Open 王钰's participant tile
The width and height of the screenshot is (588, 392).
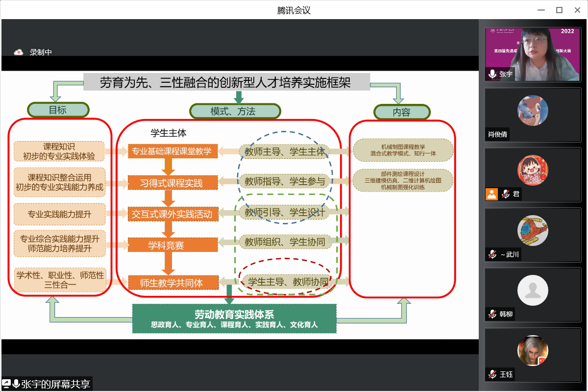pyautogui.click(x=533, y=350)
